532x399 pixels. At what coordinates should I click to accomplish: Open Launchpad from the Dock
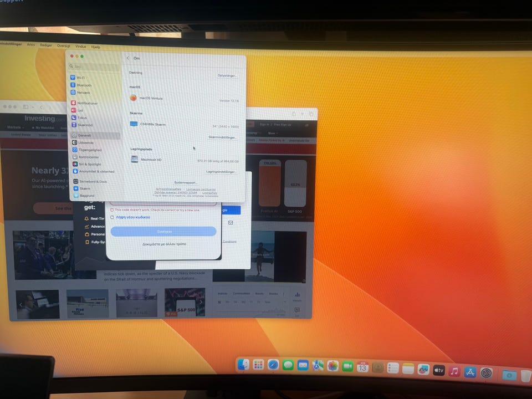click(x=259, y=365)
